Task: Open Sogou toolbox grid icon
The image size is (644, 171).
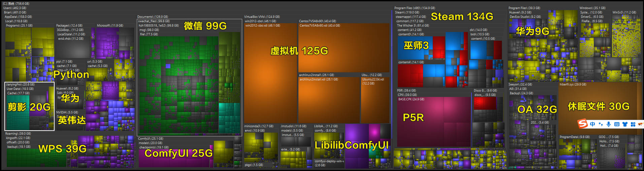Action: 633,124
